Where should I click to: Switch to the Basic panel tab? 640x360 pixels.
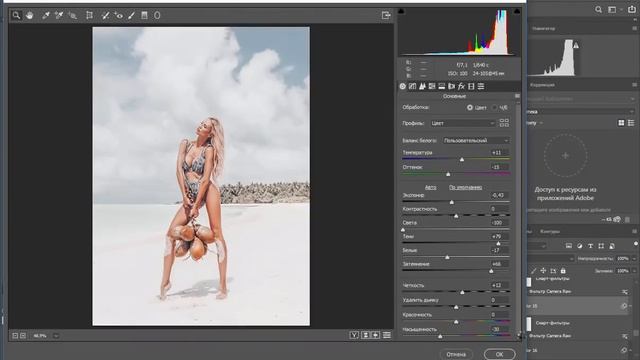402,86
